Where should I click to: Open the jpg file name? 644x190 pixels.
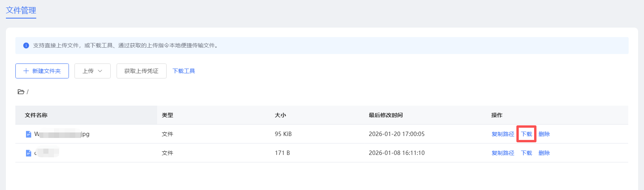click(62, 134)
